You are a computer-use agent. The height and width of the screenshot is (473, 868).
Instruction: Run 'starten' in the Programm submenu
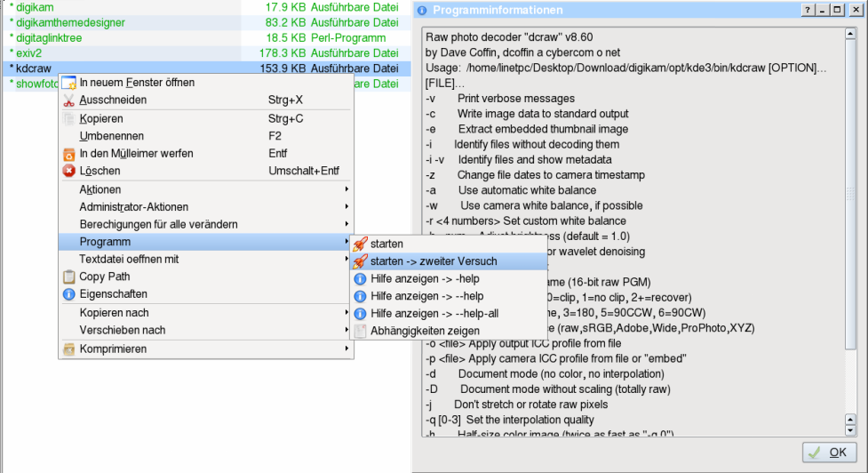coord(449,244)
